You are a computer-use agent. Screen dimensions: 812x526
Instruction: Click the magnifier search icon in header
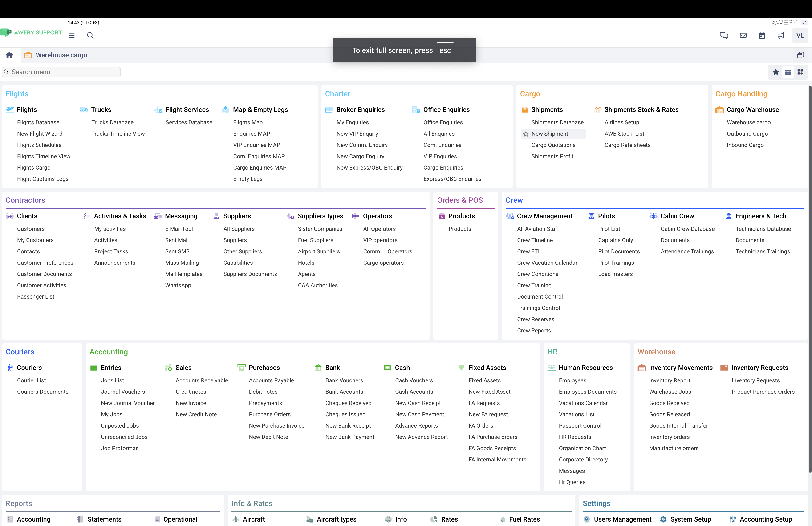pyautogui.click(x=90, y=36)
